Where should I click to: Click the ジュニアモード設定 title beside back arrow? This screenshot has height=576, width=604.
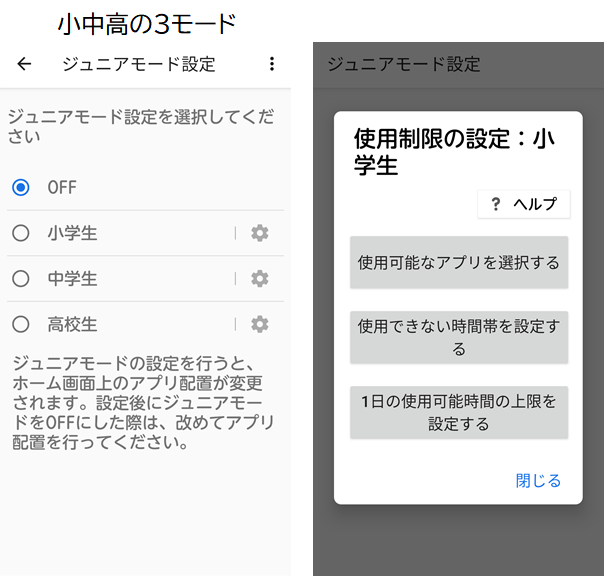tap(138, 64)
